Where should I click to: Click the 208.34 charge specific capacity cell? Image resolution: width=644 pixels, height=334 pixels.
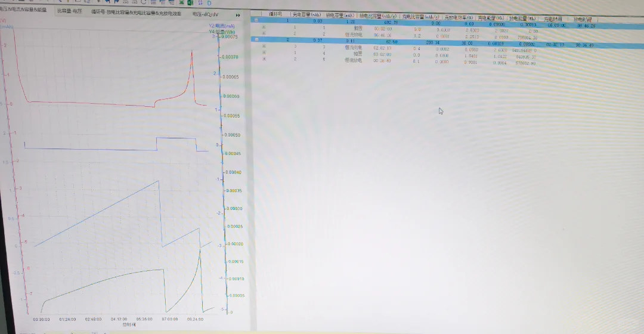pyautogui.click(x=432, y=42)
